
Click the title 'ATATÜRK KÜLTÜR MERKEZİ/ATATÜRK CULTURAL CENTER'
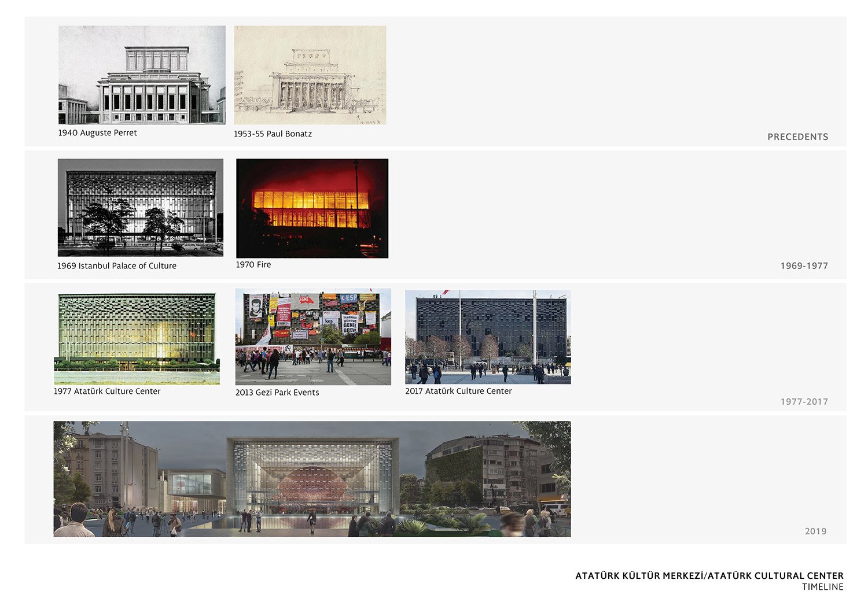pos(709,575)
